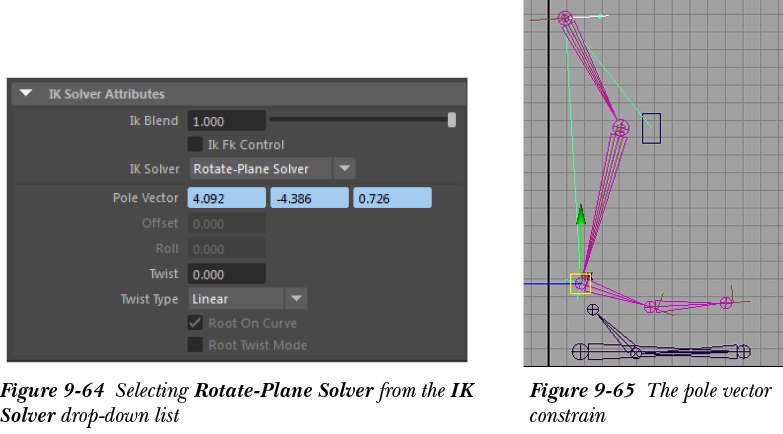Select the leftmost joint of the bottom chain

point(579,351)
